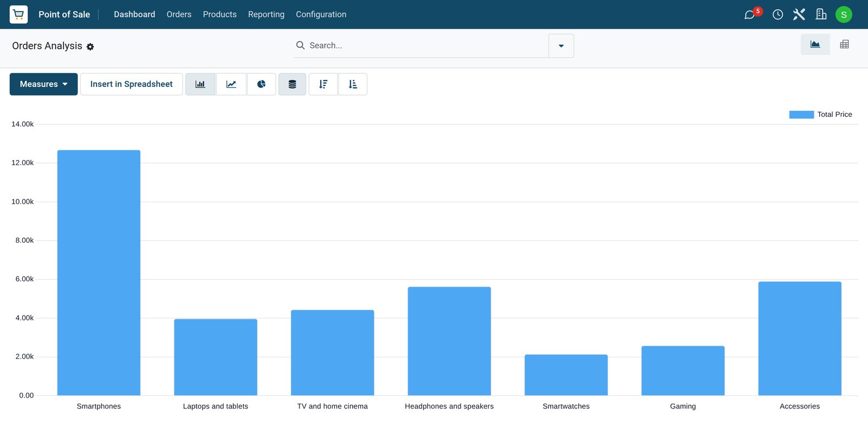
Task: Open the Configuration menu
Action: pos(321,14)
